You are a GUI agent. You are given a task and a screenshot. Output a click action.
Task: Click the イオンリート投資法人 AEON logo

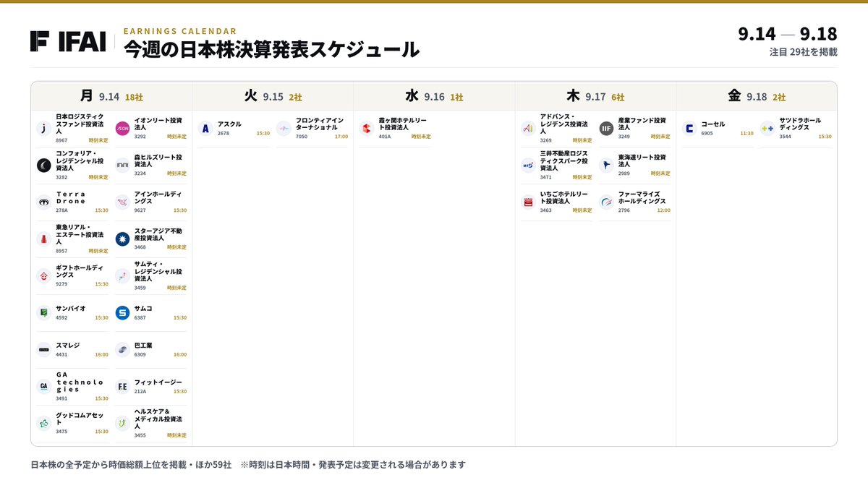tap(122, 129)
